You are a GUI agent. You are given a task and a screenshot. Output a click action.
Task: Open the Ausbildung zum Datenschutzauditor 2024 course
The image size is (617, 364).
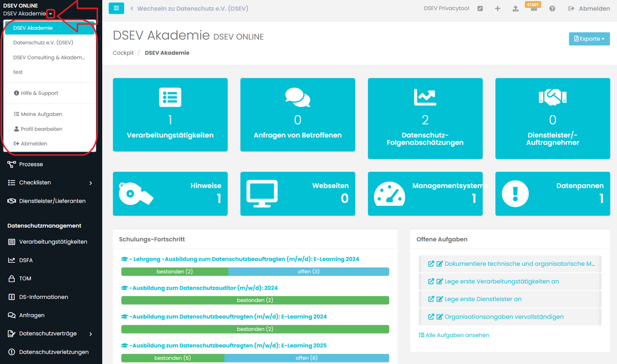(x=200, y=288)
